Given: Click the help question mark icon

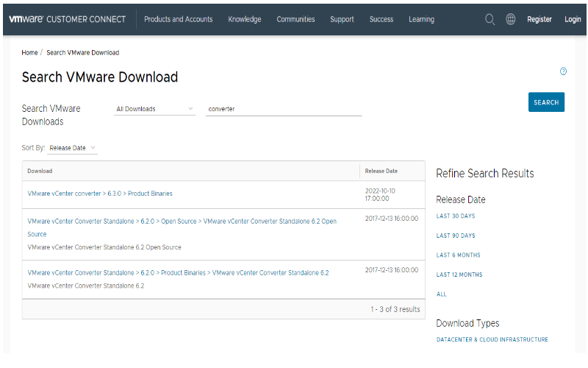Looking at the screenshot, I should click(x=563, y=71).
